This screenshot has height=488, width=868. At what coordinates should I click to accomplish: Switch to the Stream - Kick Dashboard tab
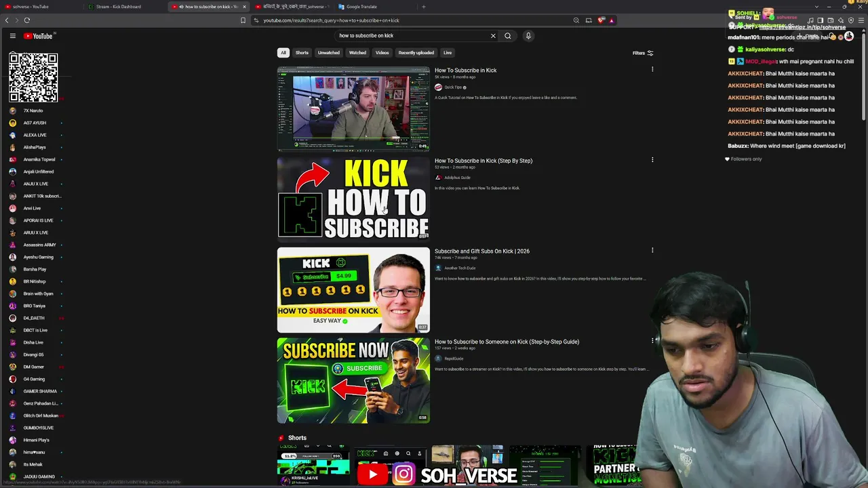pos(125,7)
